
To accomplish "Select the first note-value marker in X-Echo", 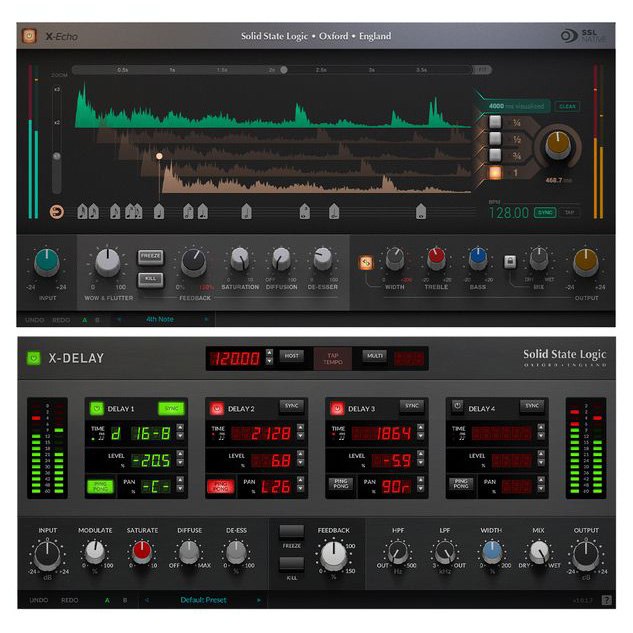I will point(82,211).
